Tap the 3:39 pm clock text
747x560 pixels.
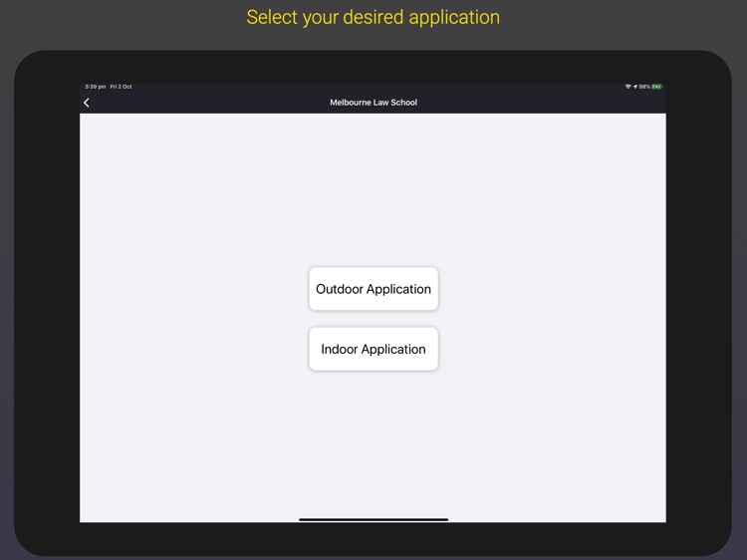point(96,87)
